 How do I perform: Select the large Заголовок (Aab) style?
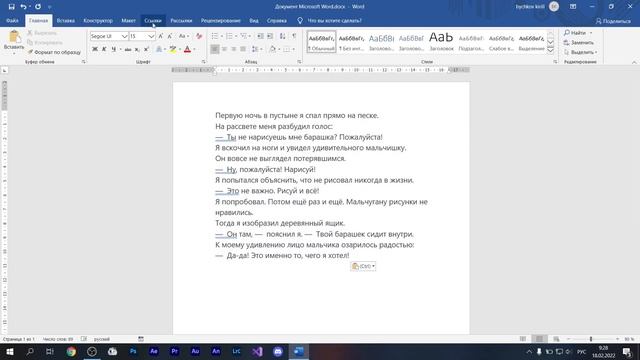point(441,42)
